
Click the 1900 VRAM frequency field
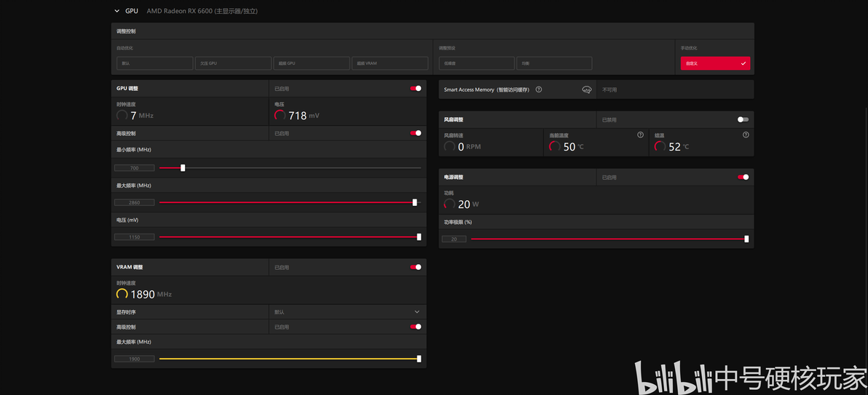[135, 359]
